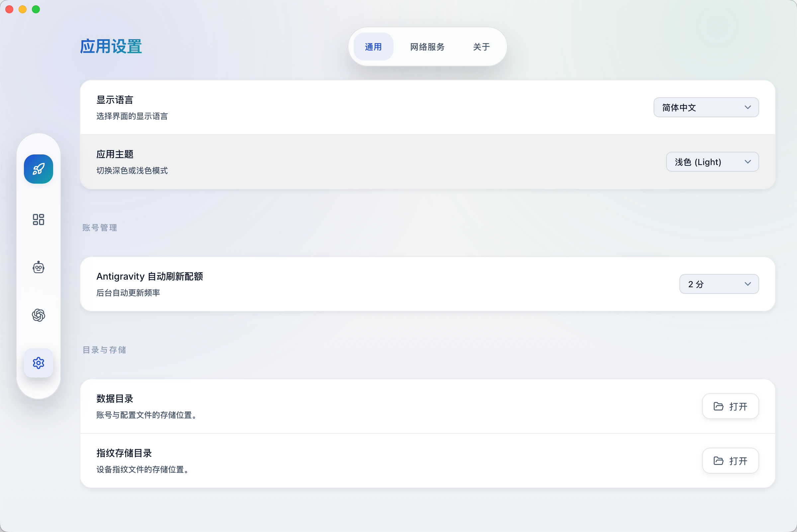Switch to the 通用 tab
Viewport: 797px width, 532px height.
(373, 47)
